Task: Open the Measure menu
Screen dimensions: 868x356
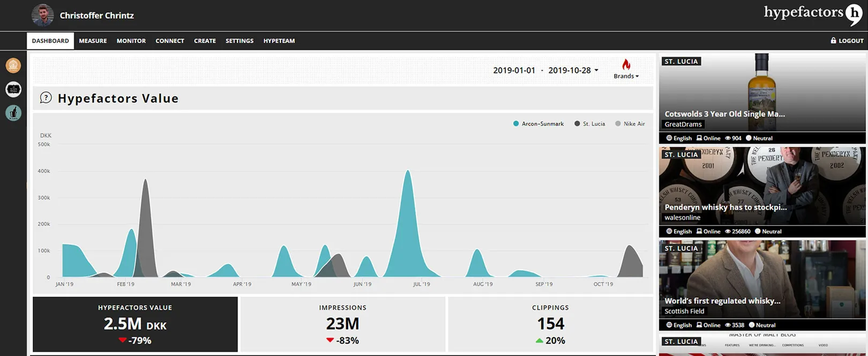Action: 93,41
